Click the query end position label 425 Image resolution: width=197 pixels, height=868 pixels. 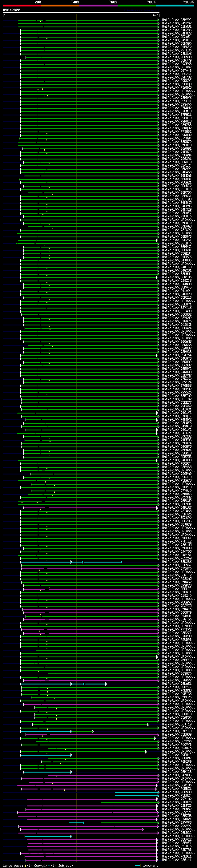(x=155, y=15)
